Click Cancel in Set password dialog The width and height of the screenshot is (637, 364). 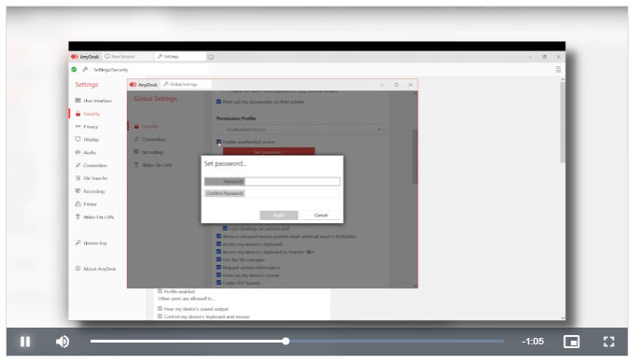[320, 215]
